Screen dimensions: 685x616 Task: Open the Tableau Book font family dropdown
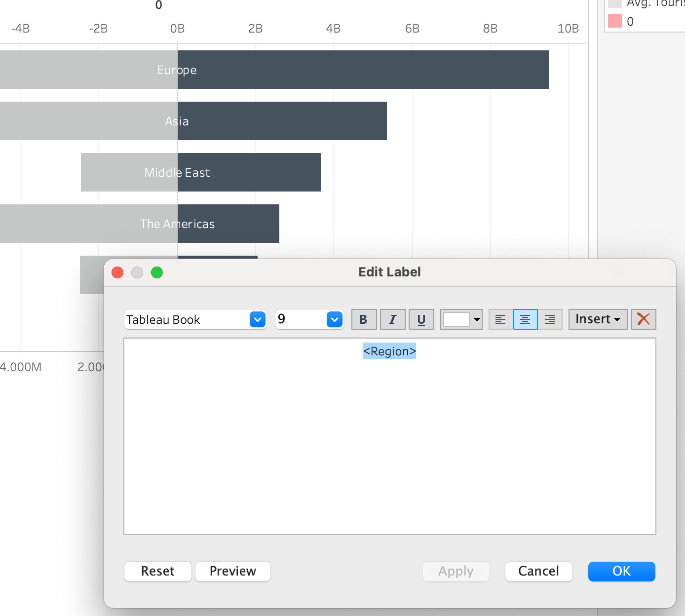pos(257,319)
